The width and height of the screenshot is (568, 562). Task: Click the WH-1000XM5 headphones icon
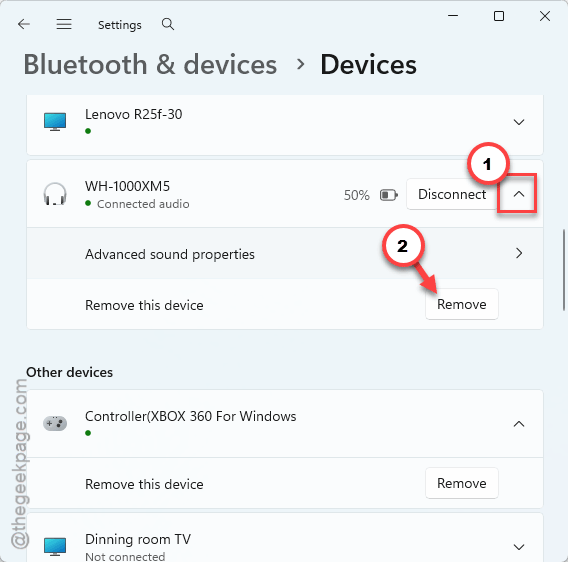tap(55, 194)
